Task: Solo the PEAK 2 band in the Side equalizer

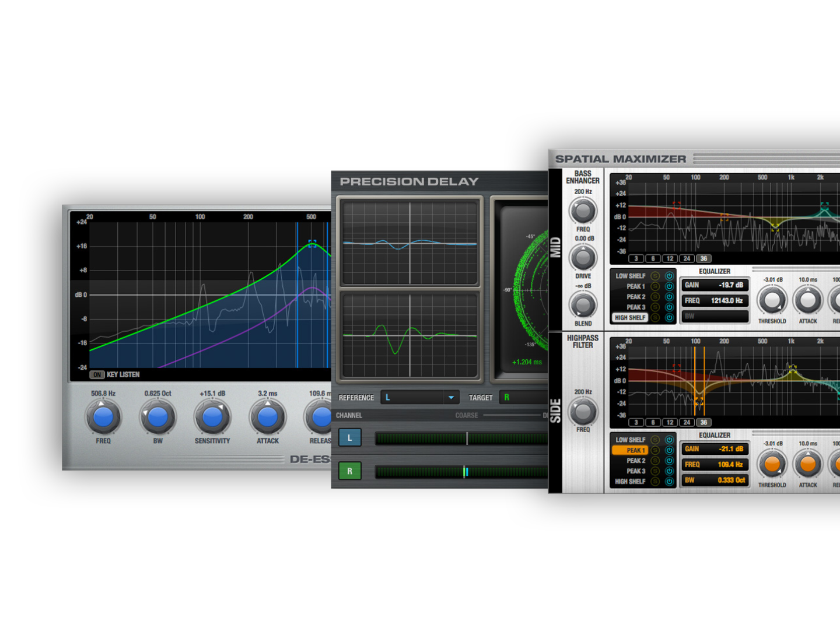Action: (x=655, y=461)
